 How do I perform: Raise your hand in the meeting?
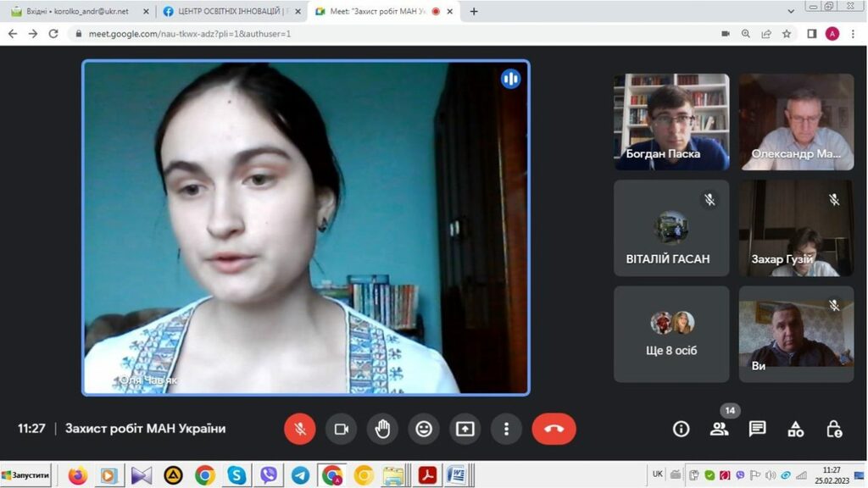pos(382,429)
